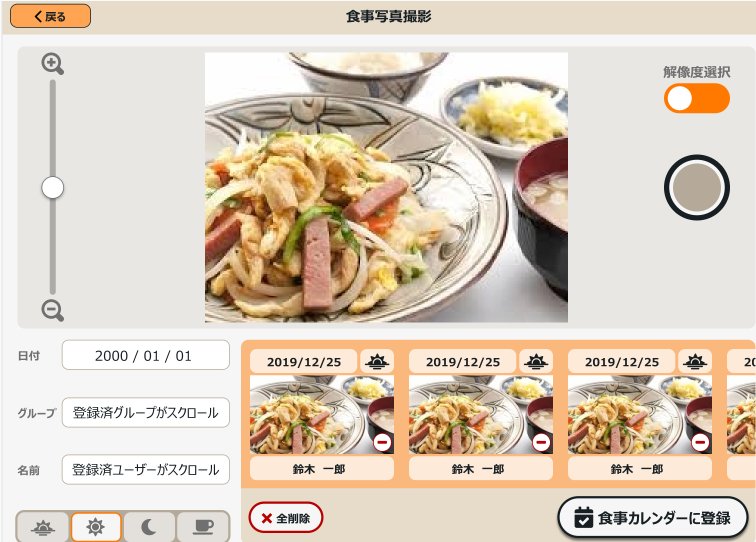The height and width of the screenshot is (542, 756).
Task: Select the lunch sun meal tab
Action: pos(95,527)
